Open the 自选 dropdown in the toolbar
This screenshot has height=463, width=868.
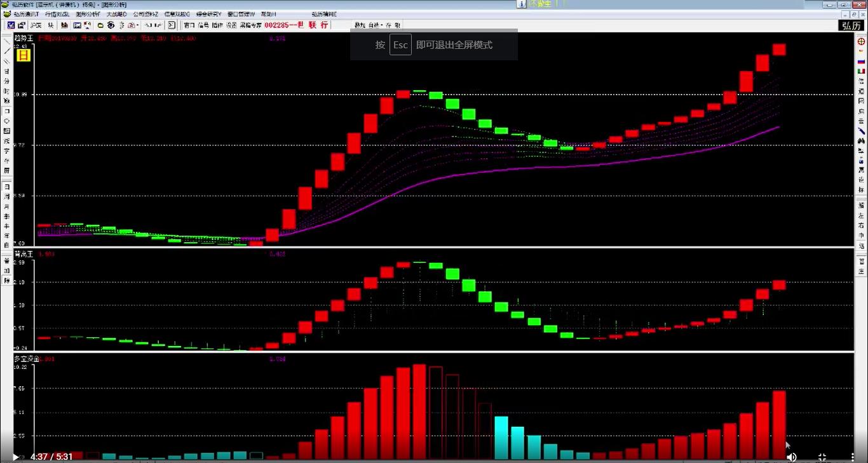click(x=377, y=25)
